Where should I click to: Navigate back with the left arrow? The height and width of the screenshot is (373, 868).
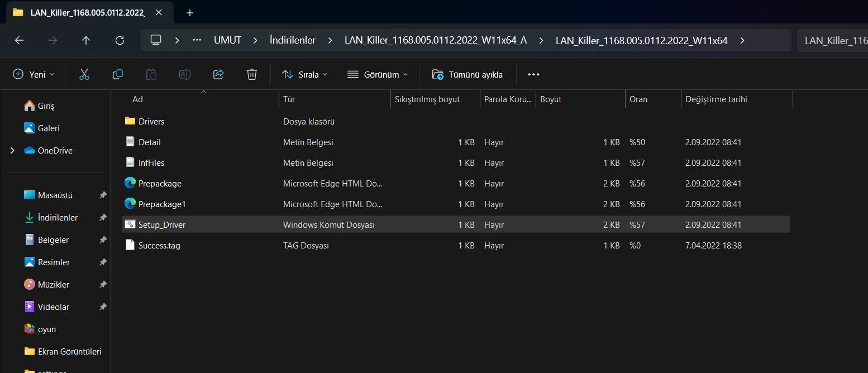[19, 40]
